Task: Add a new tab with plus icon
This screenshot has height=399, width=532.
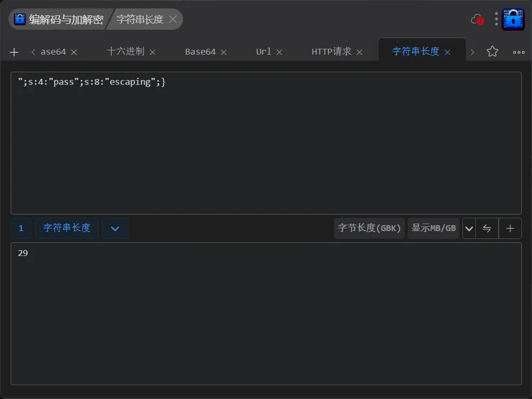Action: 14,52
